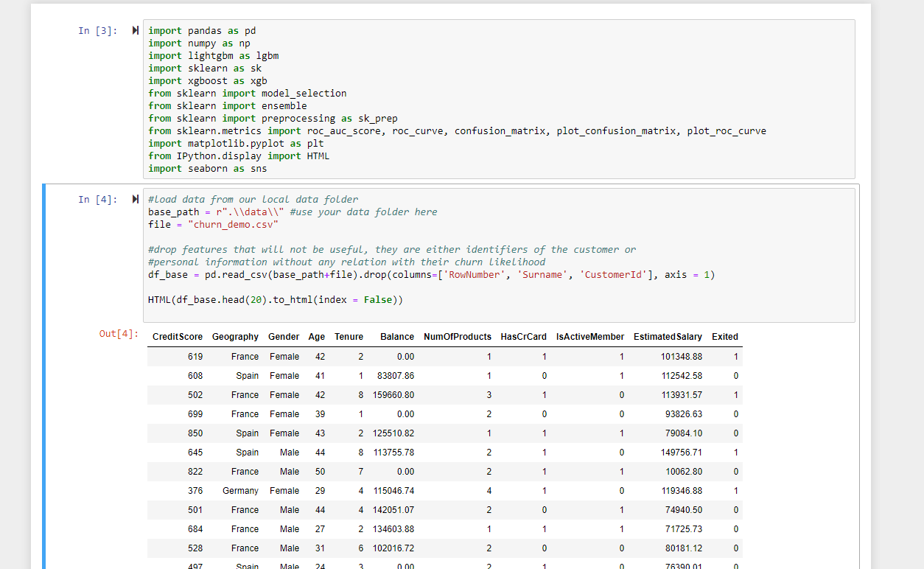Click the collapse arrow icon beside In [4]
Screen dimensions: 924x569
(134, 199)
